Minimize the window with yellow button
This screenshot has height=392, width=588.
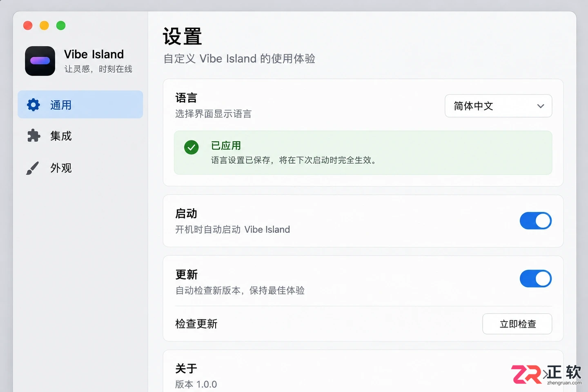[x=44, y=25]
